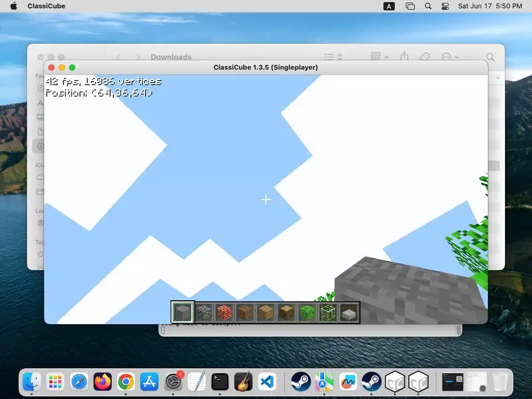The width and height of the screenshot is (532, 399).
Task: Click the date and time in menu bar
Action: pos(490,6)
